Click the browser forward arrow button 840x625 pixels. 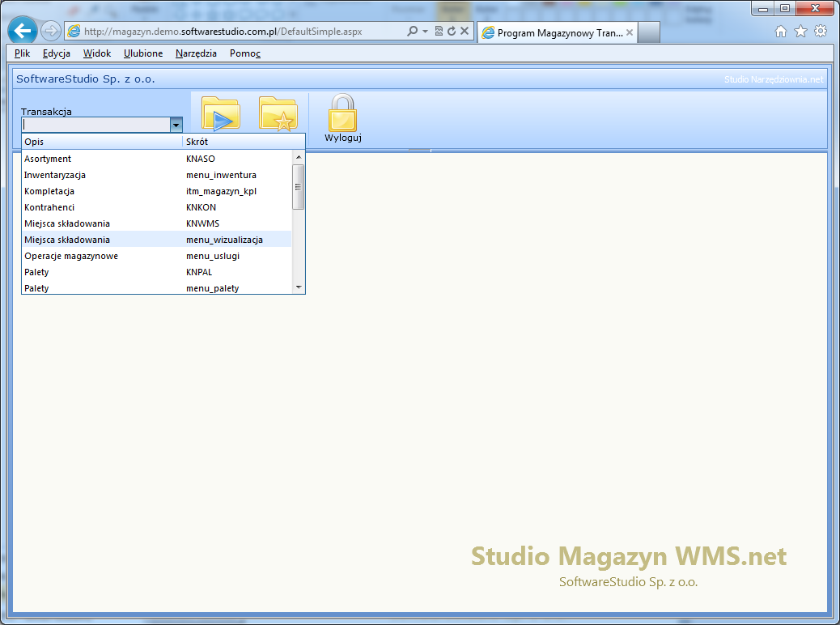(51, 31)
